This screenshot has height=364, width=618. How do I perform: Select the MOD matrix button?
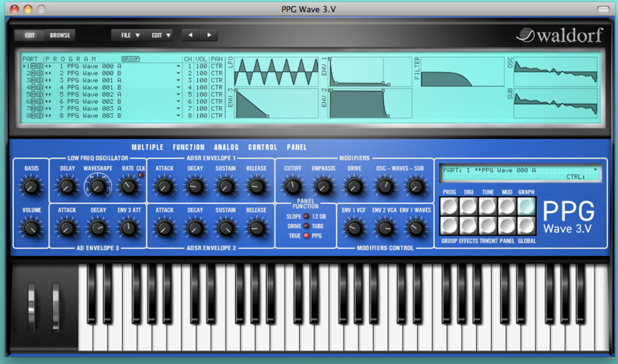coord(507,206)
